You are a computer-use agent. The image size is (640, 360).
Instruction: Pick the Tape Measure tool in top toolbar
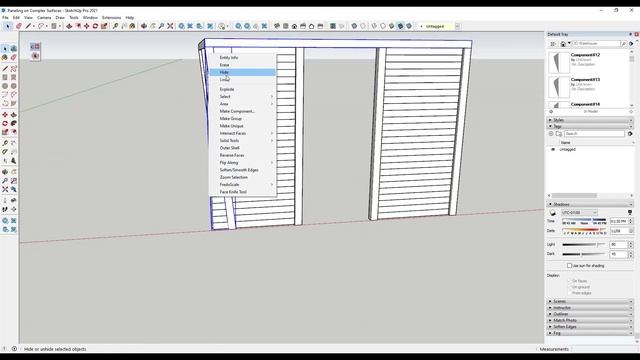coord(116,26)
